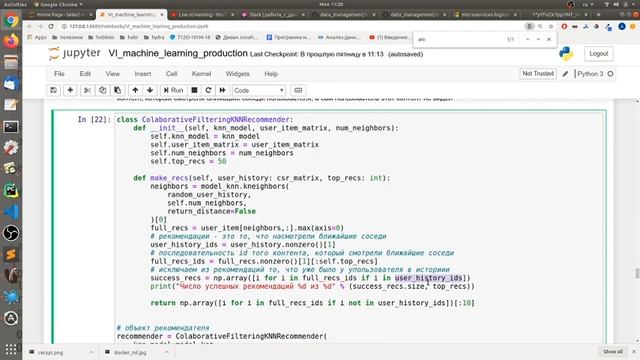Image resolution: width=640 pixels, height=360 pixels.
Task: Open the View menu
Action: (113, 74)
